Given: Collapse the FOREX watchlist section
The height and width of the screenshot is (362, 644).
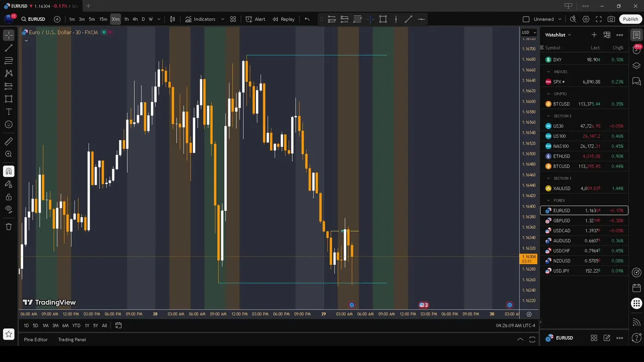Looking at the screenshot, I should click(548, 201).
